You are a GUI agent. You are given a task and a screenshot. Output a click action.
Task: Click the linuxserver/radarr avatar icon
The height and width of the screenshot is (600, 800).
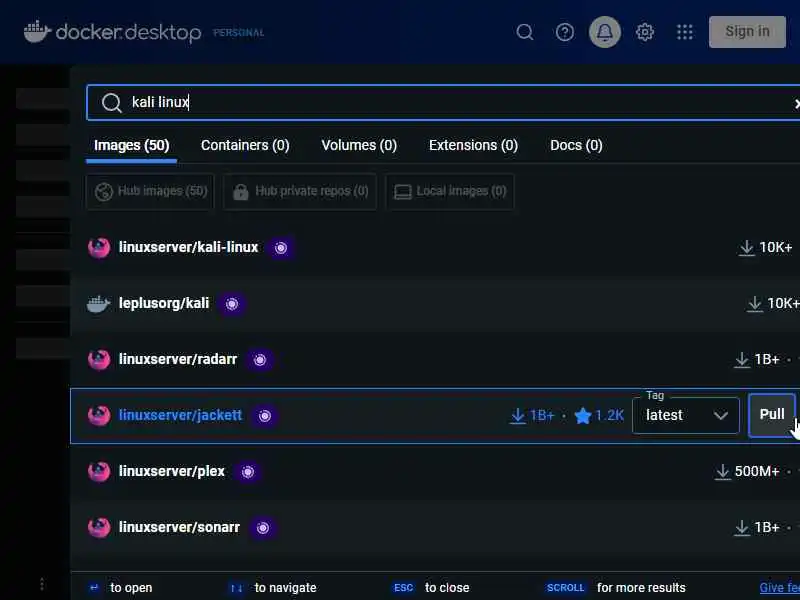pyautogui.click(x=99, y=360)
